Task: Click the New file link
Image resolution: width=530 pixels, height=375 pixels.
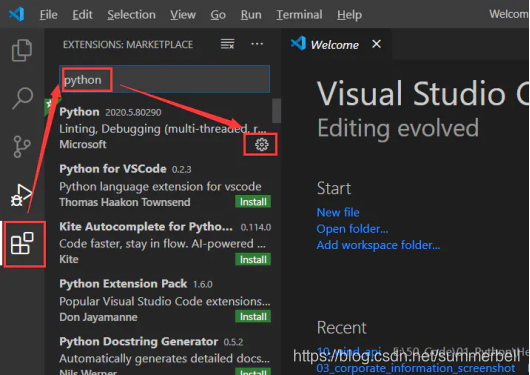Action: pyautogui.click(x=338, y=212)
